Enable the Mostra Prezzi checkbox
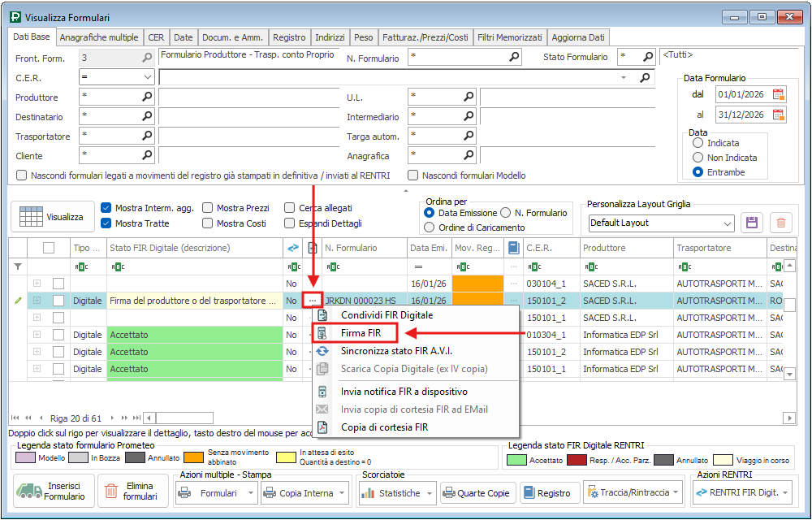812x520 pixels. tap(208, 208)
